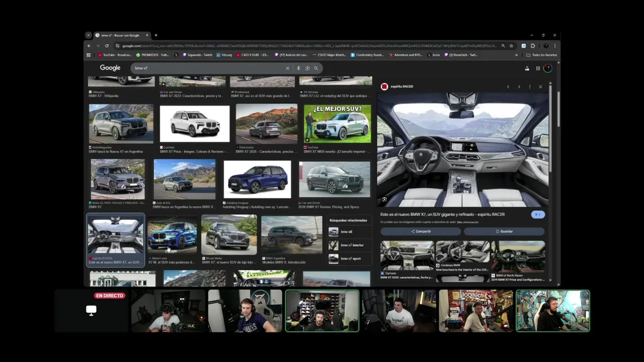
Task: Open Google Labs flask icon
Action: coord(527,68)
